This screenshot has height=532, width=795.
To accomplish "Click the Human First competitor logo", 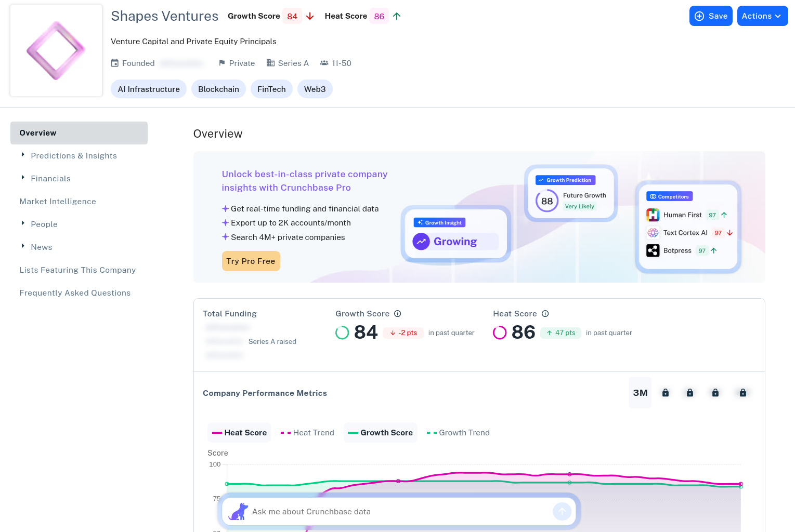I will [653, 215].
